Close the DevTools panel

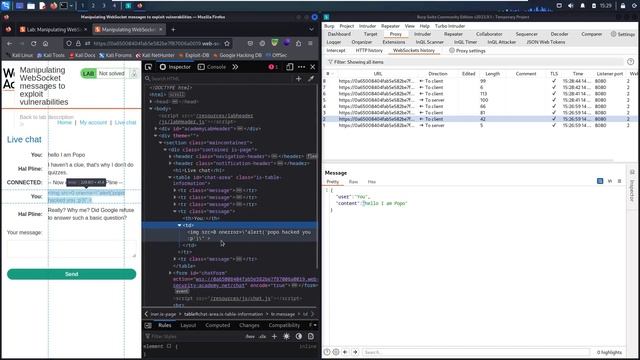[x=313, y=67]
